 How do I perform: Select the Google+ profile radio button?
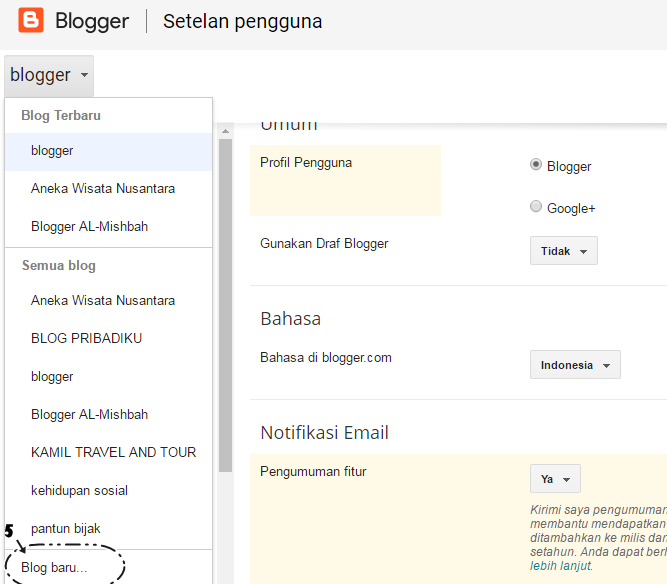coord(536,207)
